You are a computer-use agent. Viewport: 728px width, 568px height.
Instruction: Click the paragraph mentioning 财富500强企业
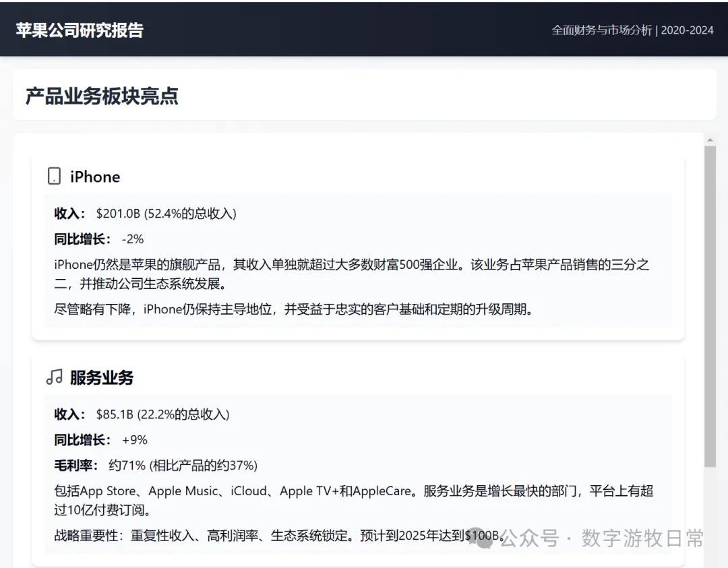pos(351,274)
